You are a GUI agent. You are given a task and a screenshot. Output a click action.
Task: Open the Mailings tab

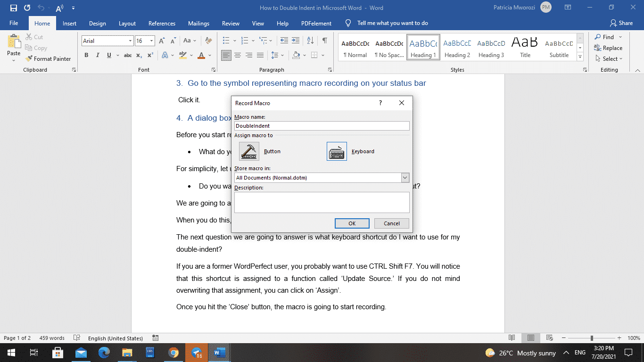point(198,24)
